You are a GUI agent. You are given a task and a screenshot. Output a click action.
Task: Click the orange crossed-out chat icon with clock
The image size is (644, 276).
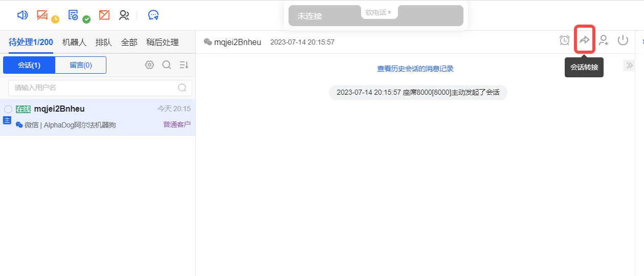point(43,15)
